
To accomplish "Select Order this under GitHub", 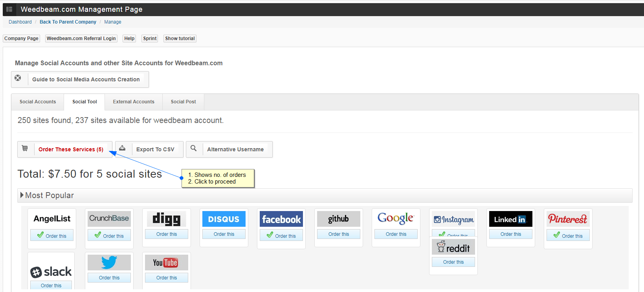I will (339, 234).
